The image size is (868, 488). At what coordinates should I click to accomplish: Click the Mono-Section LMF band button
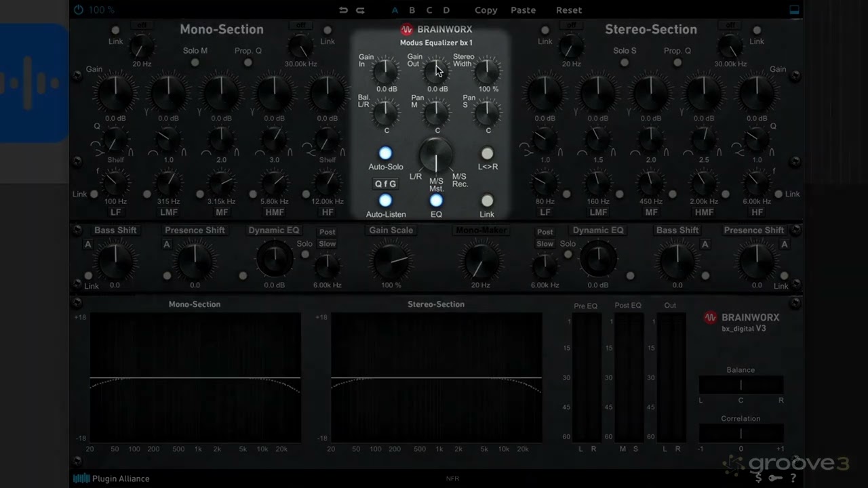point(168,212)
